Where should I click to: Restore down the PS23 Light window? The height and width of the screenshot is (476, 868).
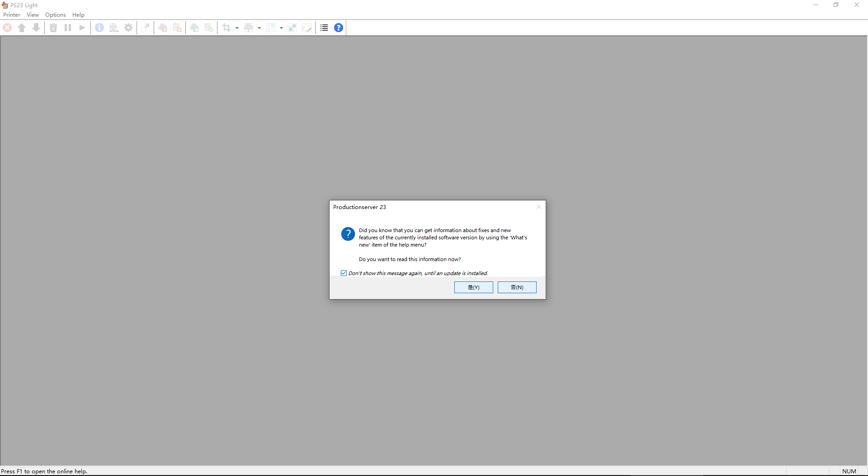[836, 5]
